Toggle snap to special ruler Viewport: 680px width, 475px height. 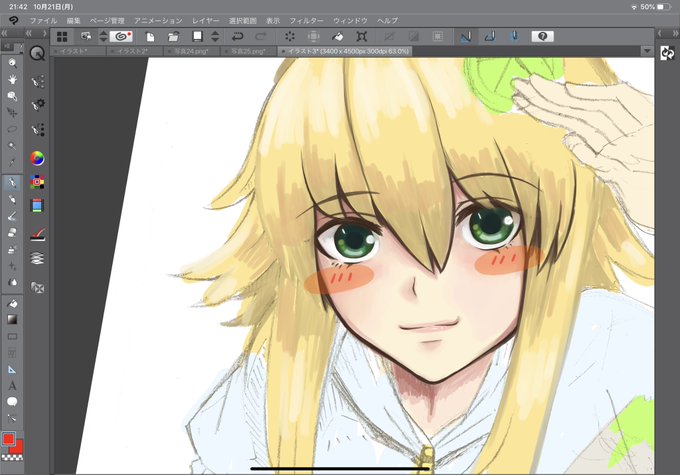(490, 36)
